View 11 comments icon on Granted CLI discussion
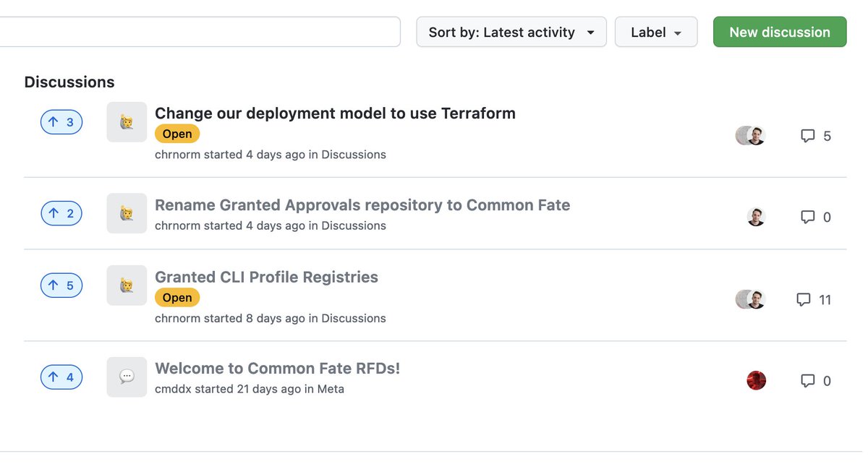Screen dimensions: 868x464 [x=804, y=299]
